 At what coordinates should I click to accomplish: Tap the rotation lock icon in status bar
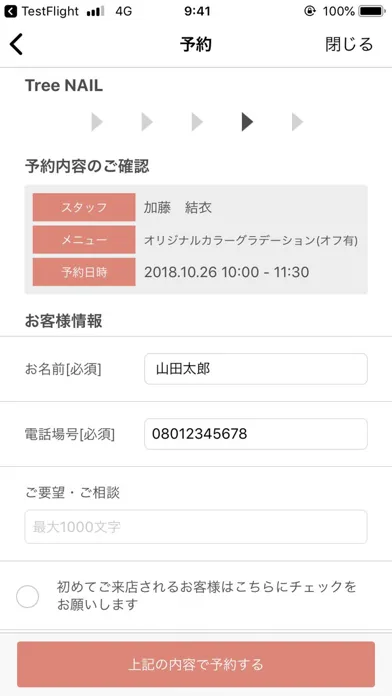310,12
